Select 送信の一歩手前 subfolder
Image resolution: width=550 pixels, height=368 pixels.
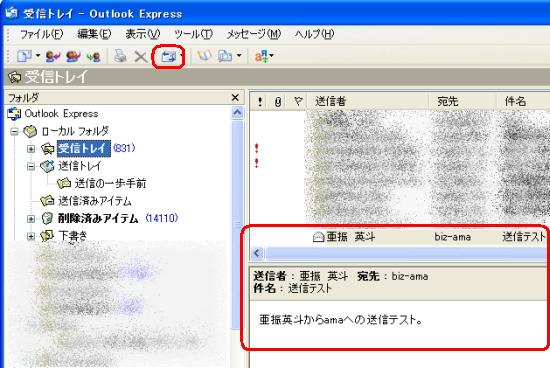110,183
